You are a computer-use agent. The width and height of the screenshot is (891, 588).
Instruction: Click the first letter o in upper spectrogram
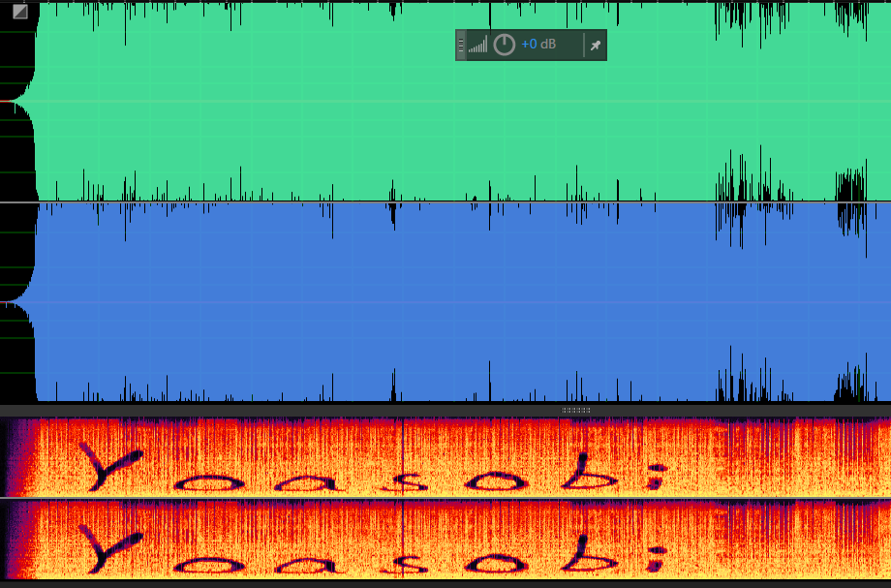click(198, 481)
